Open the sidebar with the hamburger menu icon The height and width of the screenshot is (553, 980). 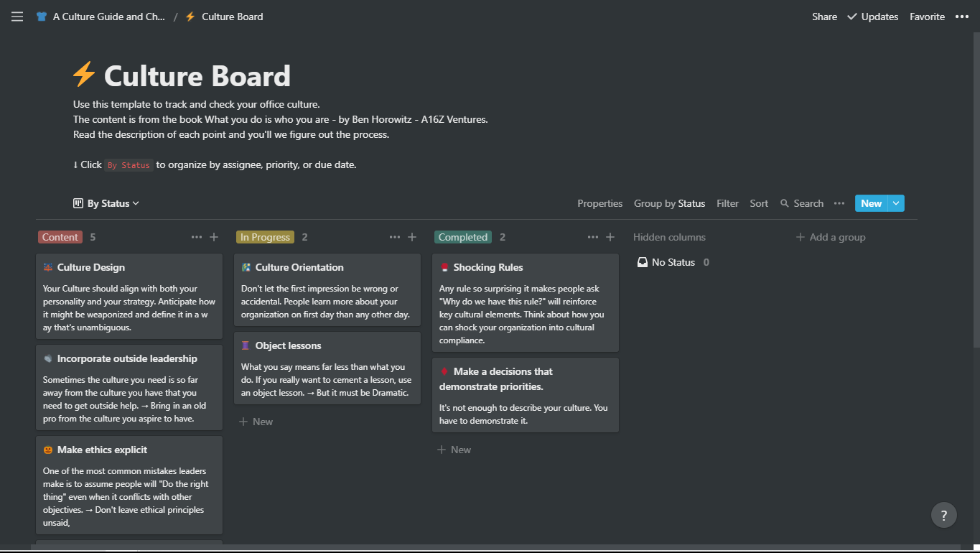[x=17, y=17]
